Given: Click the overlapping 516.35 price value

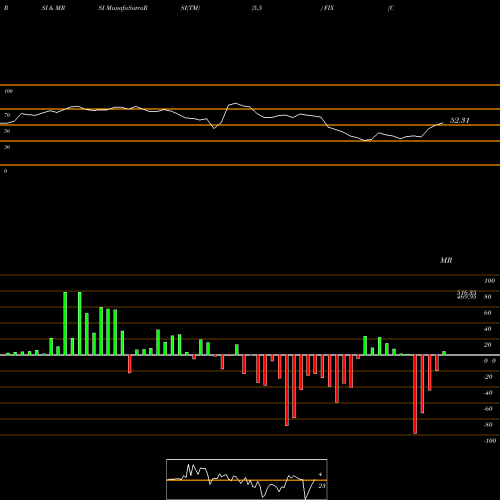Looking at the screenshot, I should click(466, 293).
